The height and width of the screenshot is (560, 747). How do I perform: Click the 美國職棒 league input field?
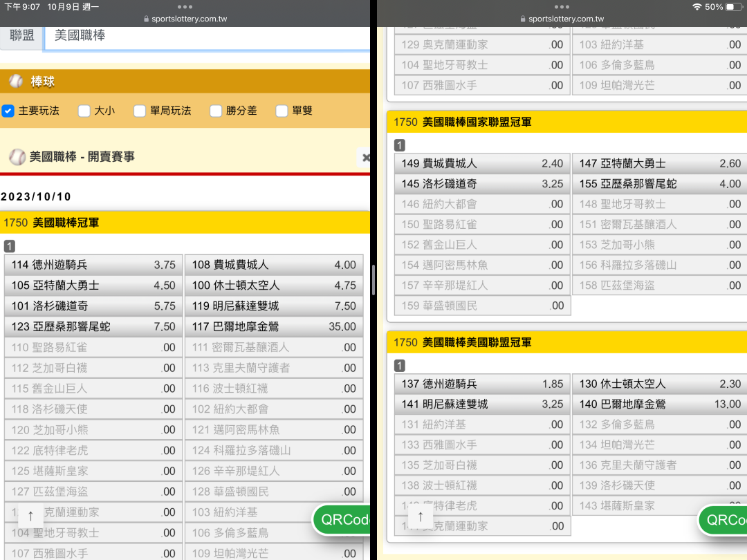coord(207,37)
